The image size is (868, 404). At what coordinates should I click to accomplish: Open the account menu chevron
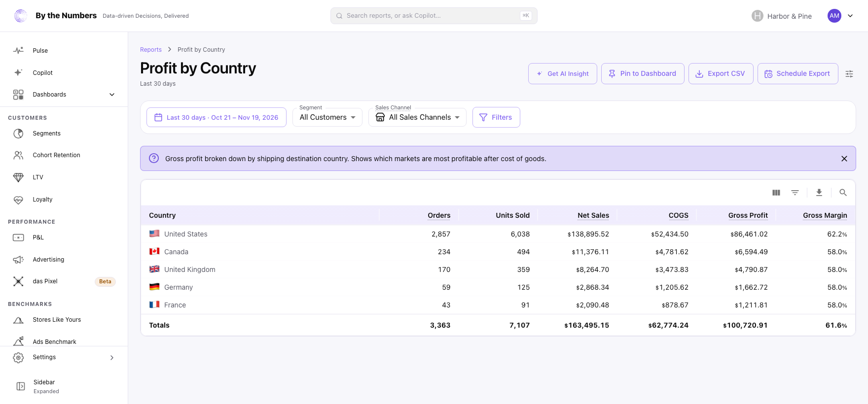(x=850, y=16)
